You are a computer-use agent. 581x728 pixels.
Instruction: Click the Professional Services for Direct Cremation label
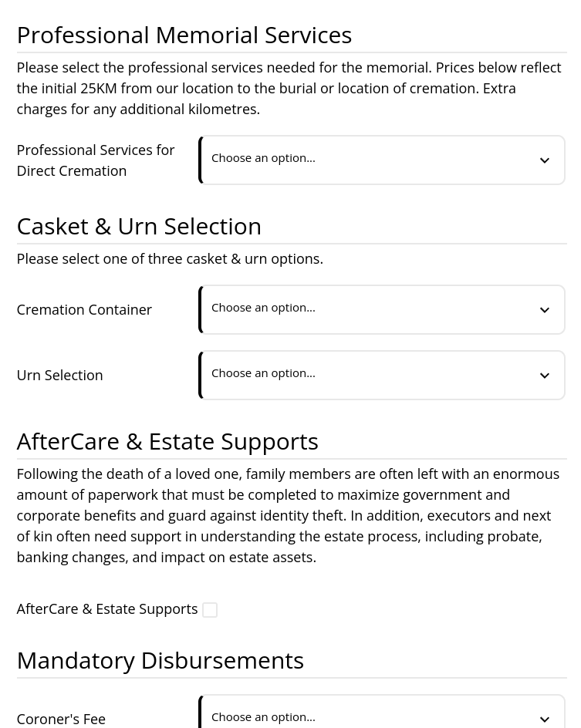pos(96,160)
